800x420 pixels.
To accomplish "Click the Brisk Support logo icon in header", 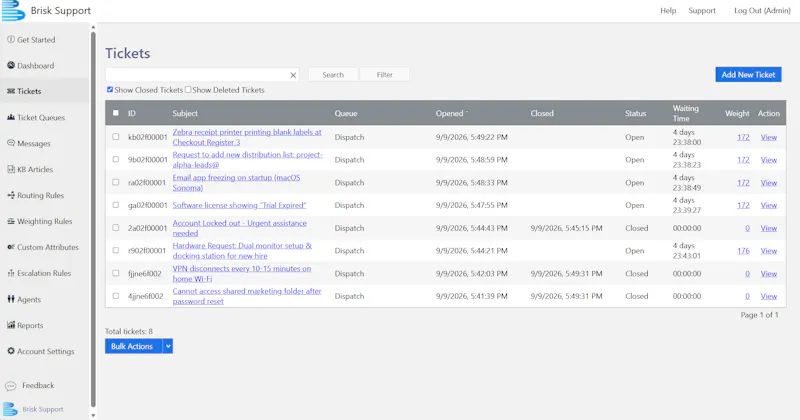I will [13, 10].
